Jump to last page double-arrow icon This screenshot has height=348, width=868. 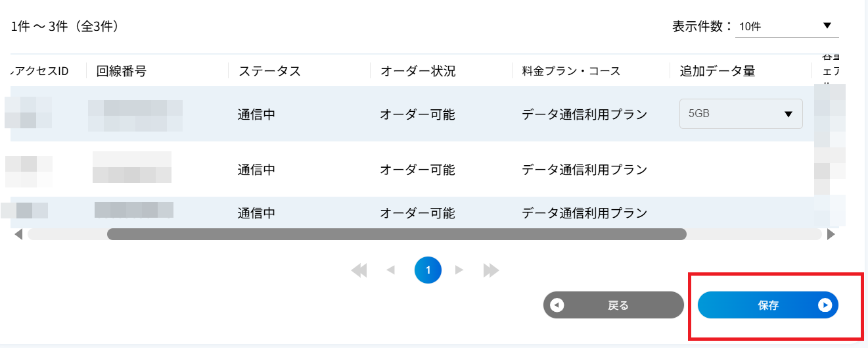point(491,270)
